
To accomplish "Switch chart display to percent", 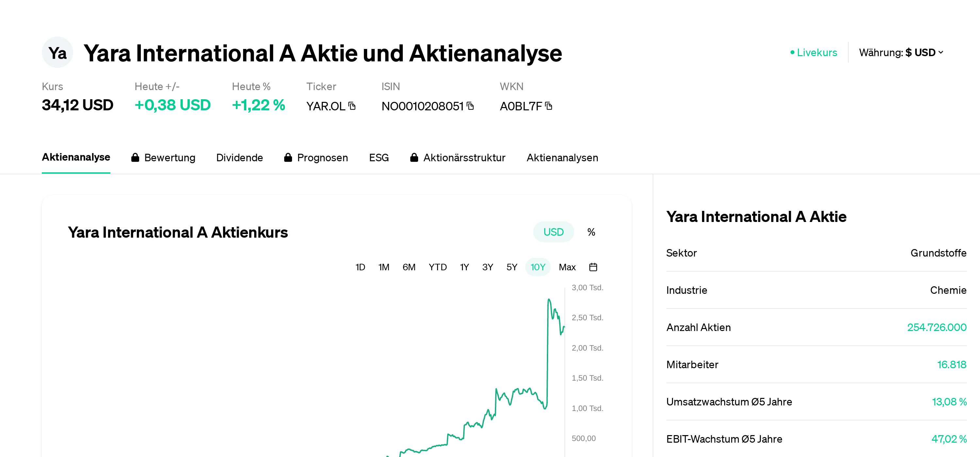I will [591, 232].
